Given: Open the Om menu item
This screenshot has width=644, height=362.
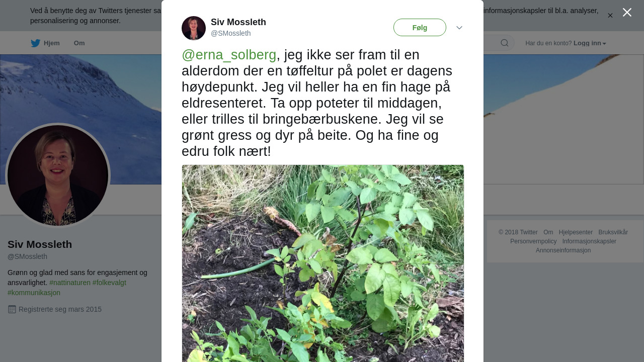Looking at the screenshot, I should pyautogui.click(x=79, y=43).
